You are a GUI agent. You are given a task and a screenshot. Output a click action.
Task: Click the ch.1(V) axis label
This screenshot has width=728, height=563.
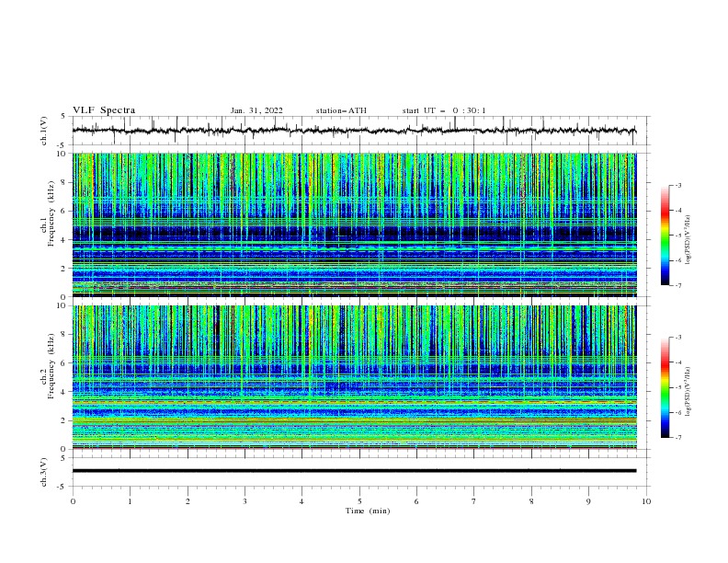[x=44, y=131]
